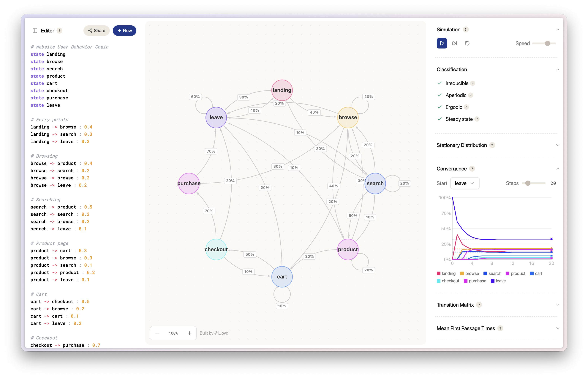Viewport: 588px width, 379px height.
Task: Collapse the Classification section
Action: [557, 69]
